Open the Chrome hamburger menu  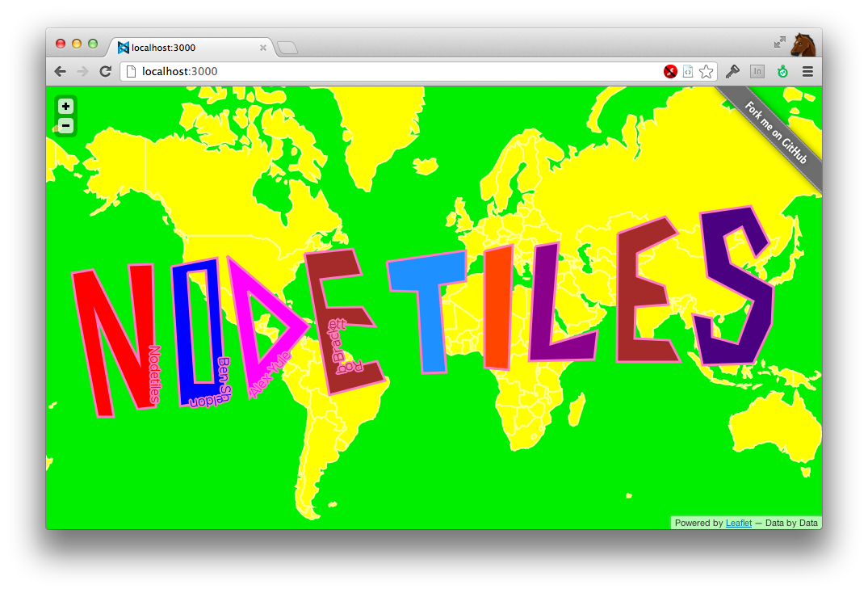807,71
